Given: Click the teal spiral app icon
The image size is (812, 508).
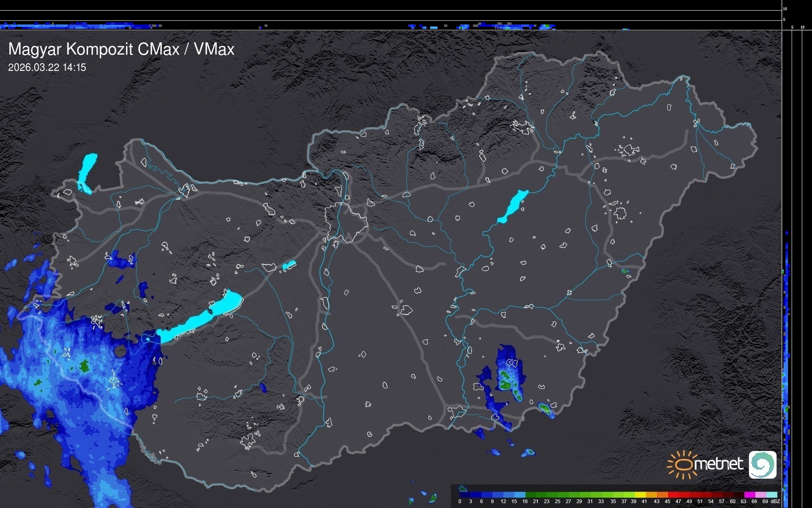Looking at the screenshot, I should (762, 464).
